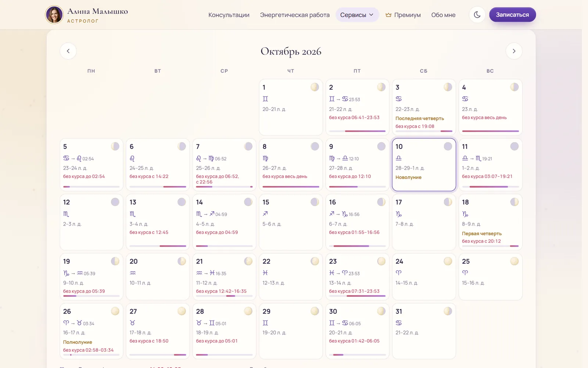Click the Taurus sign icon on October 27

coord(132,323)
